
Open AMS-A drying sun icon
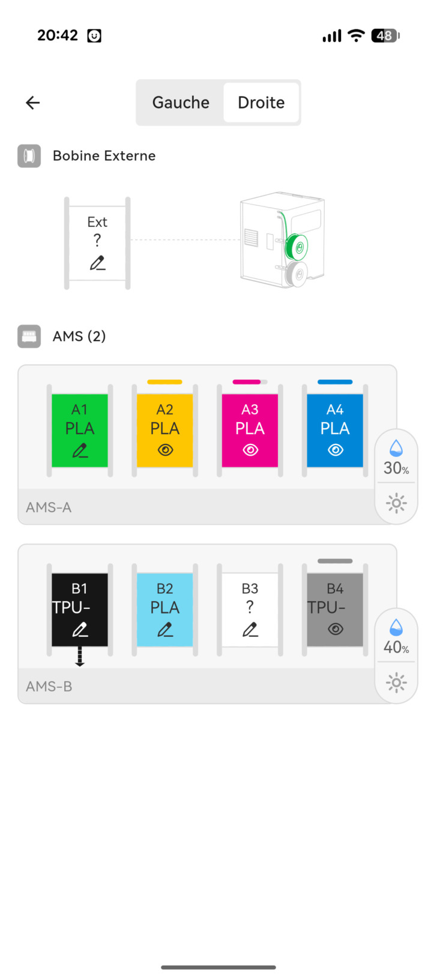click(396, 503)
